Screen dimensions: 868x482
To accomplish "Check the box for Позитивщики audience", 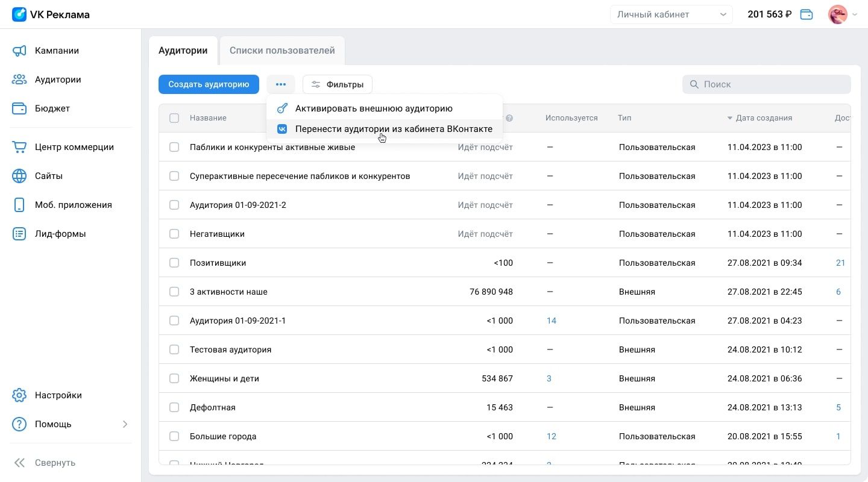I will pyautogui.click(x=174, y=263).
